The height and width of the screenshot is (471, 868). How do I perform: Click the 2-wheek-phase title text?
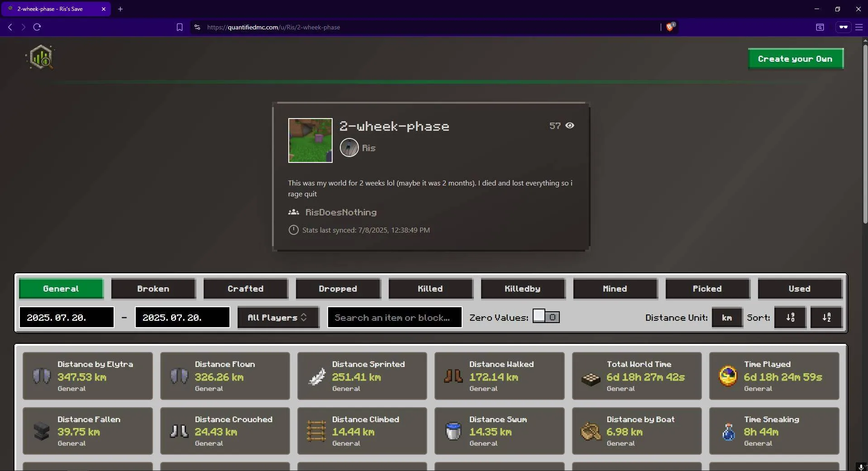click(394, 126)
